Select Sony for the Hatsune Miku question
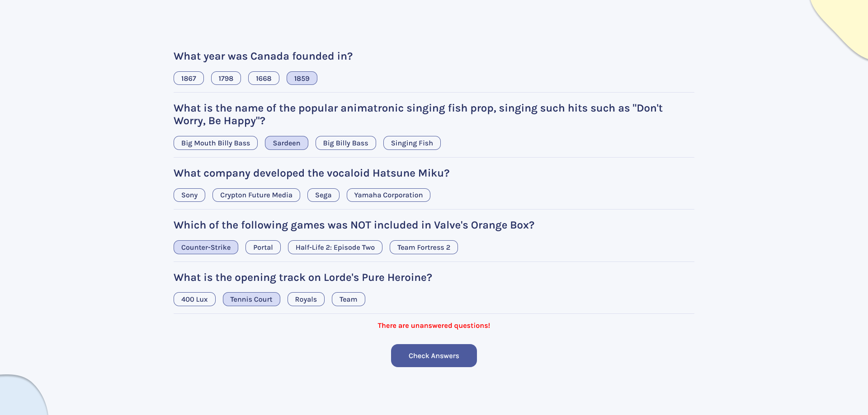 189,195
